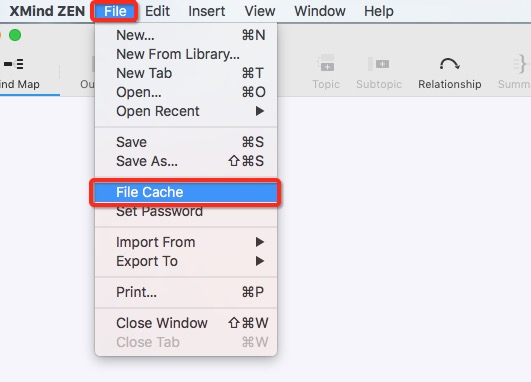Select Save As from File menu
Image resolution: width=531 pixels, height=382 pixels.
pos(186,161)
